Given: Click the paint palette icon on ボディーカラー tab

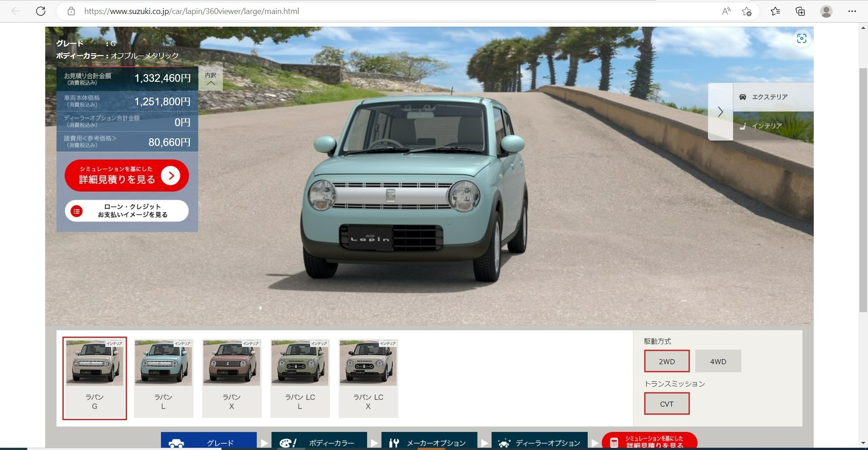Looking at the screenshot, I should point(288,443).
